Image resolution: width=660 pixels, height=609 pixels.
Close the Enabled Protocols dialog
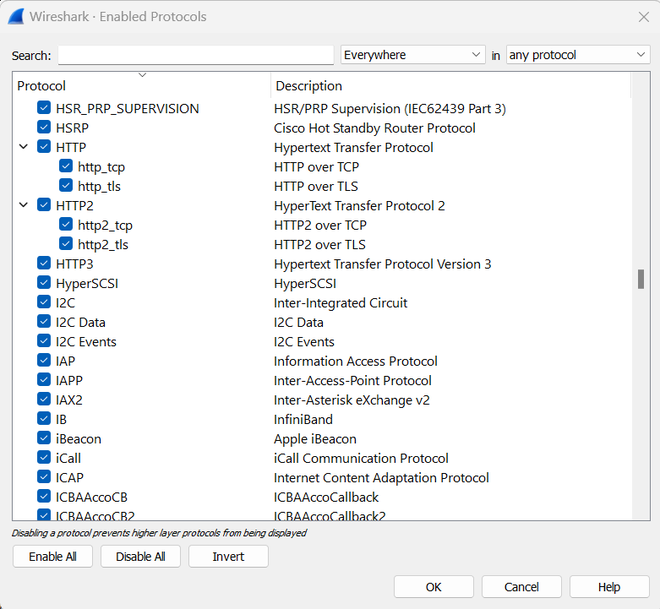tap(644, 17)
